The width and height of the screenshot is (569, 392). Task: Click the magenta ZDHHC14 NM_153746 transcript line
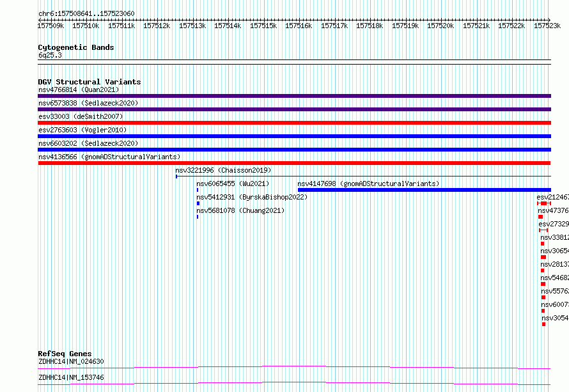[x=294, y=383]
